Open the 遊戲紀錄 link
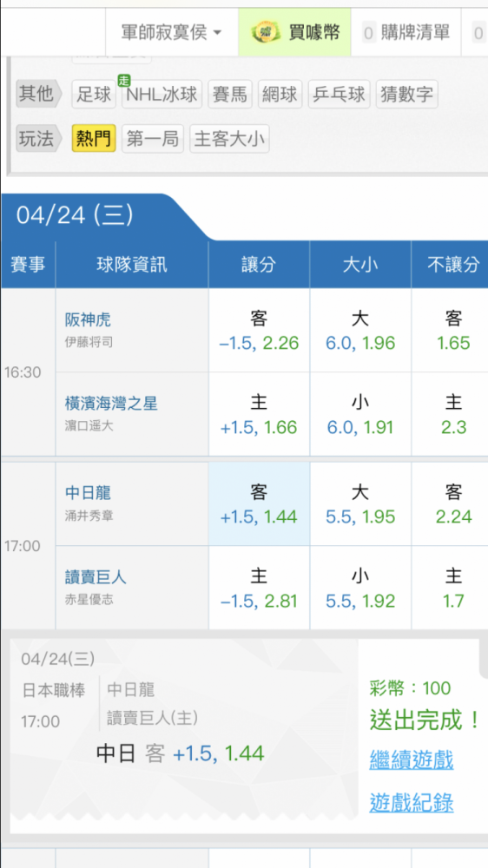488x868 pixels. pos(412,801)
